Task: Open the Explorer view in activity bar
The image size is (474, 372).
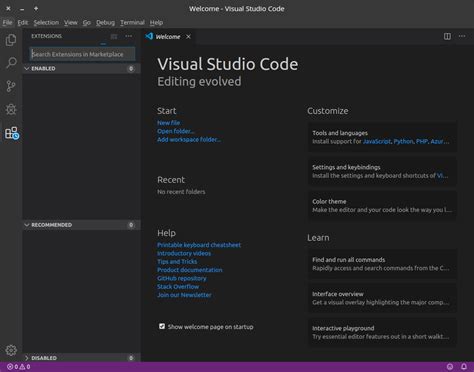Action: [x=11, y=40]
